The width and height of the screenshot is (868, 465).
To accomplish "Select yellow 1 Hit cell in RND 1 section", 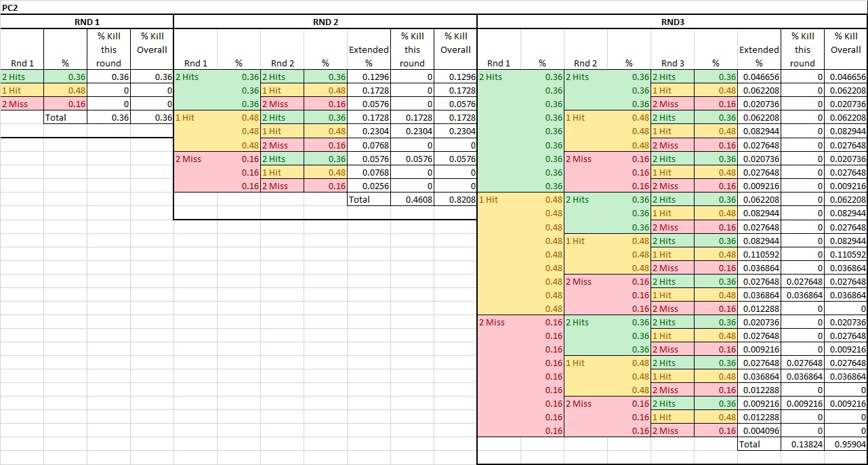I will [x=22, y=91].
